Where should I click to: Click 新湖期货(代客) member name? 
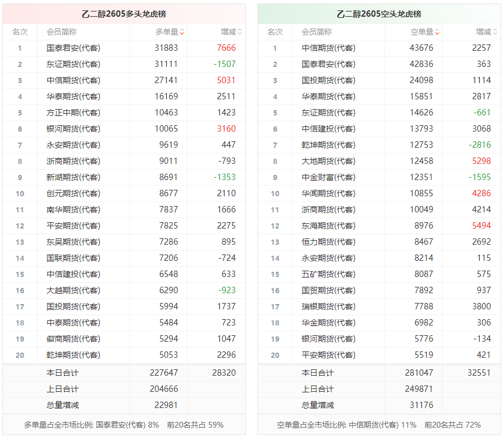pyautogui.click(x=73, y=177)
